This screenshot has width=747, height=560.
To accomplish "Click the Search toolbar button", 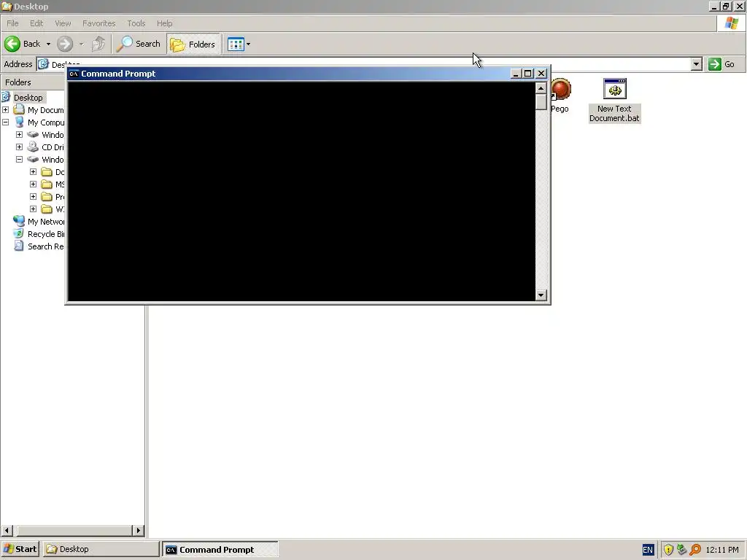I will tap(139, 44).
